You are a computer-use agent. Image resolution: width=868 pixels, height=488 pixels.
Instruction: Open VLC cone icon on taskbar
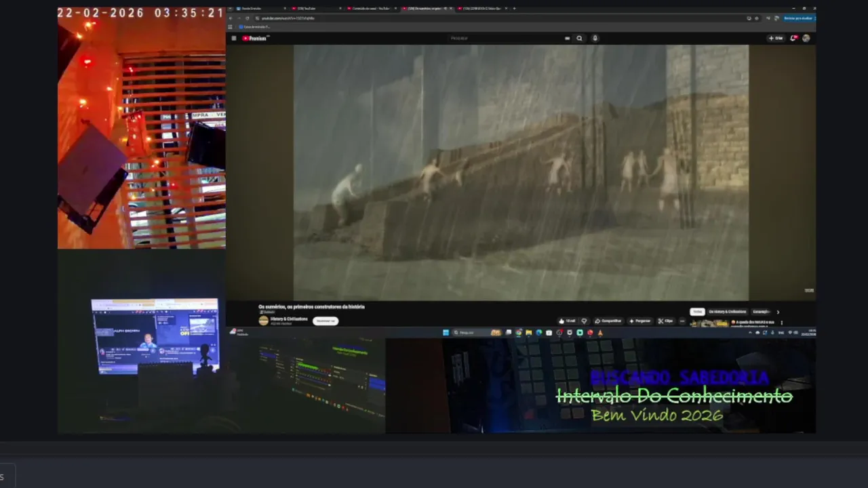pos(600,332)
